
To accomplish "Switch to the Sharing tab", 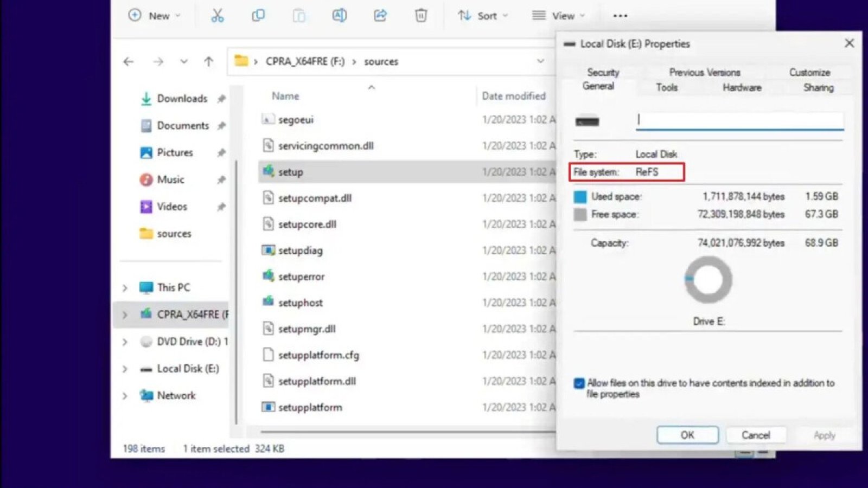I will (x=818, y=87).
